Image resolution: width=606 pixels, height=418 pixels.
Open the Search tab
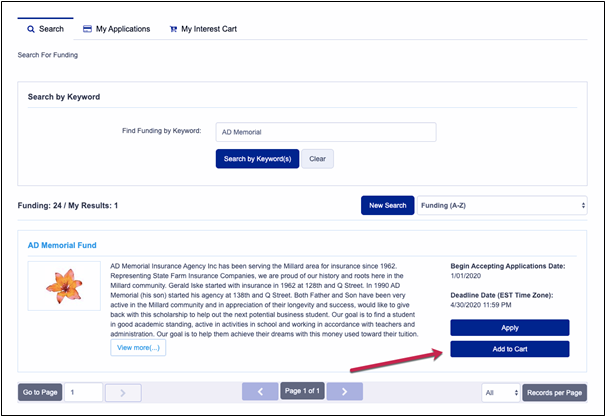(x=45, y=29)
